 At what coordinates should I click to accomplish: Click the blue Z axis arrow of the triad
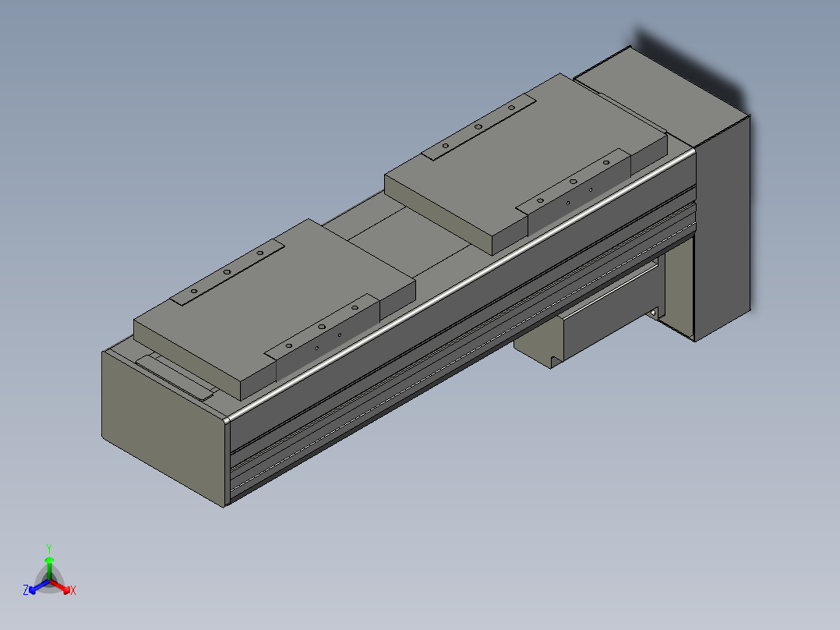point(37,588)
